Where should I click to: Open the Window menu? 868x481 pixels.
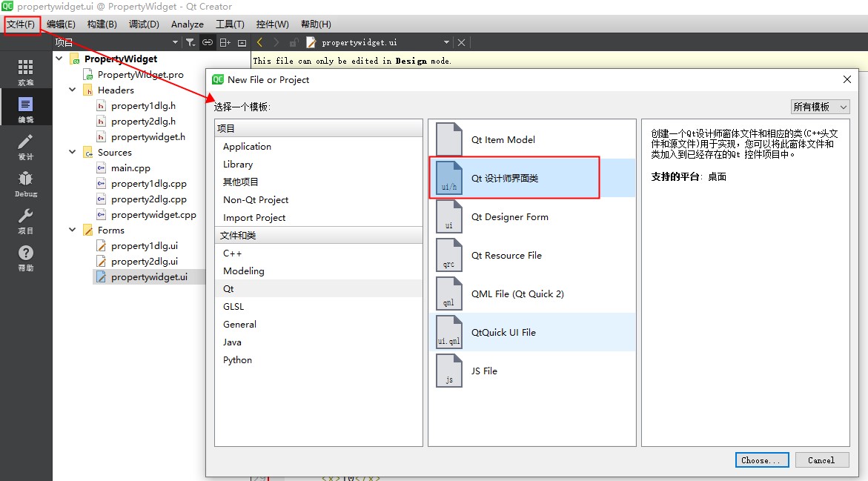[272, 24]
